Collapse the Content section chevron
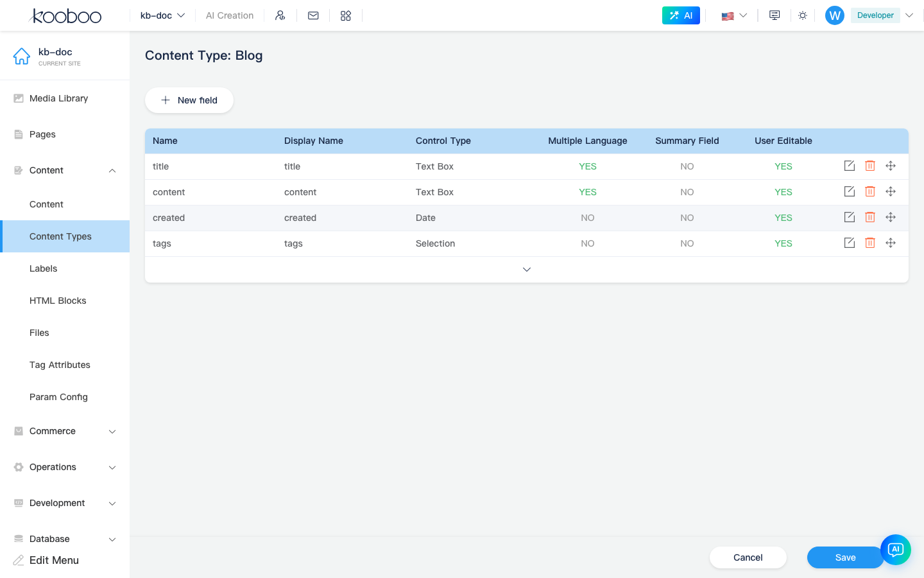 pos(112,170)
